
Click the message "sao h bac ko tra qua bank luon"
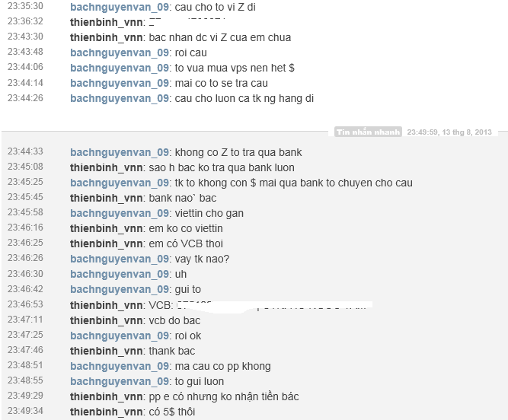pyautogui.click(x=222, y=167)
